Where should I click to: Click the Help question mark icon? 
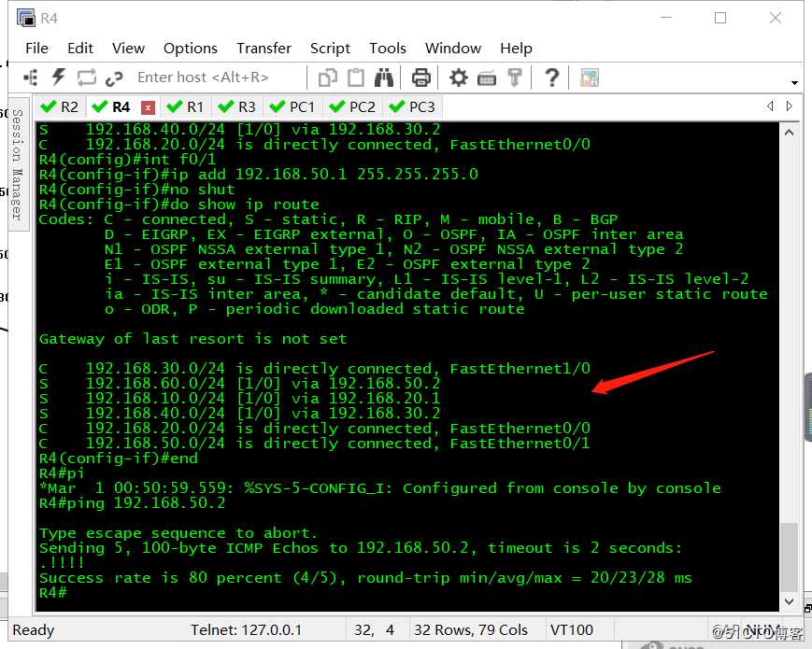point(552,78)
